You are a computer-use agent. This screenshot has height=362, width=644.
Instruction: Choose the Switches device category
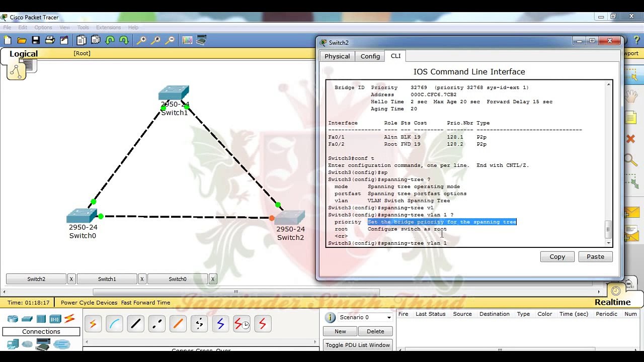(27, 319)
